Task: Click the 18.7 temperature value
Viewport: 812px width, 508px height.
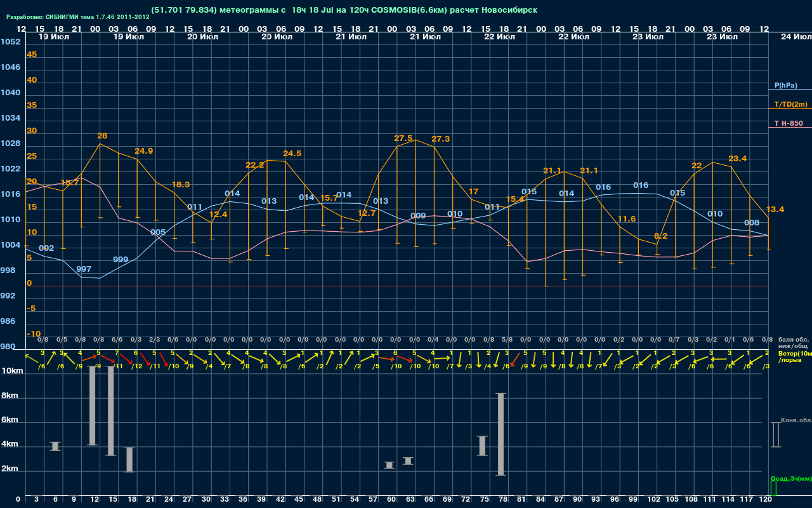Action: (70, 183)
